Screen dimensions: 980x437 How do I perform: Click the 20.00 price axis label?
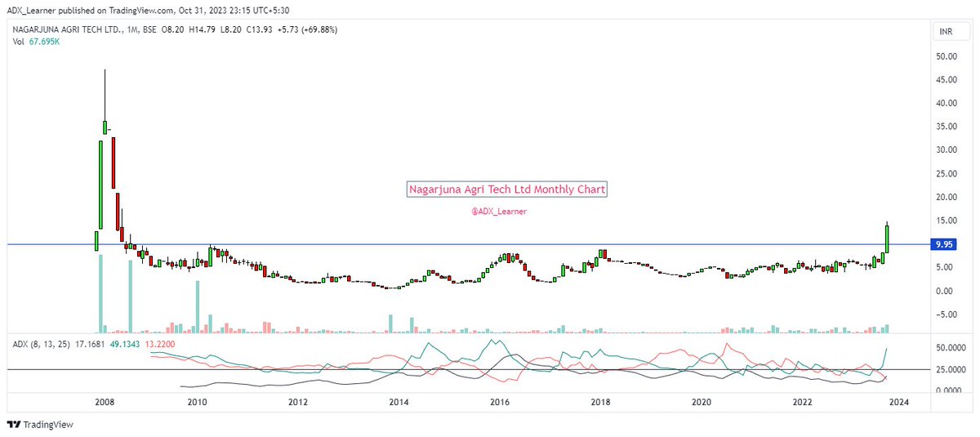947,197
